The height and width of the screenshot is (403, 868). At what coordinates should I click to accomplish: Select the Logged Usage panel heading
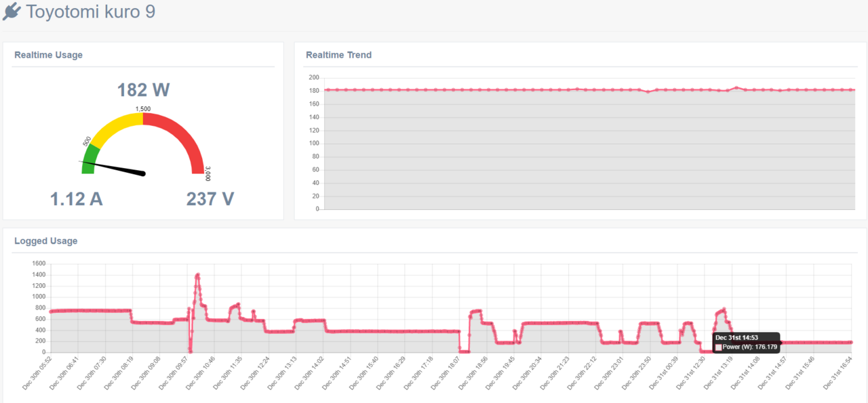click(45, 240)
